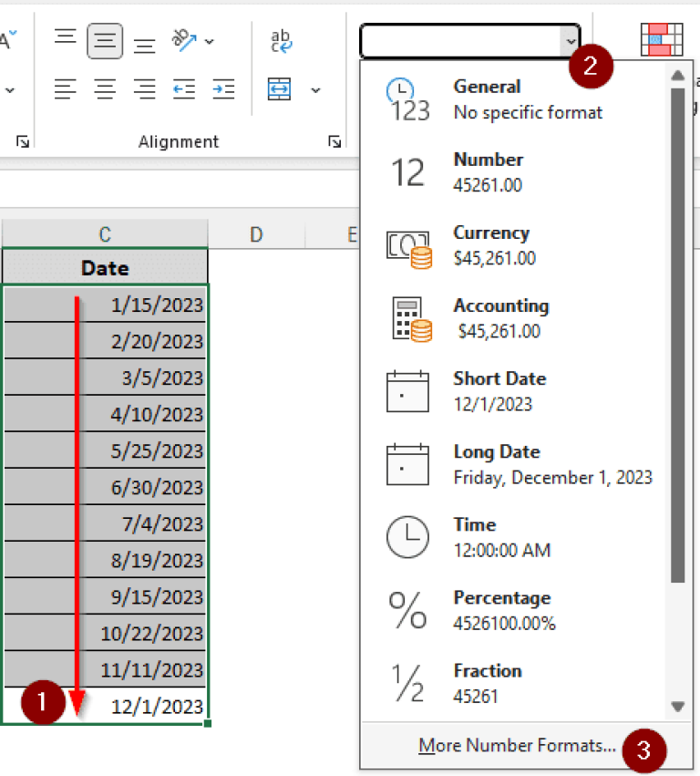Click the Decrease Indent icon
700x776 pixels.
(184, 89)
